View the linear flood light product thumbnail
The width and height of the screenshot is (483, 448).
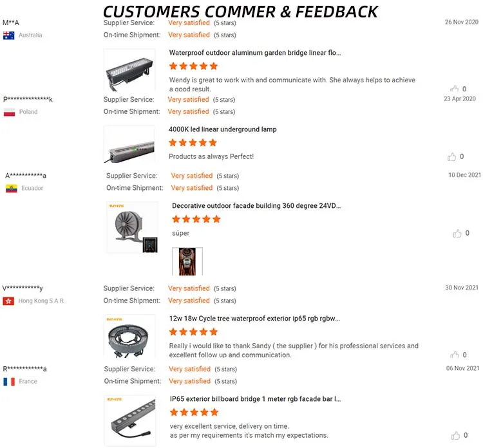129,70
